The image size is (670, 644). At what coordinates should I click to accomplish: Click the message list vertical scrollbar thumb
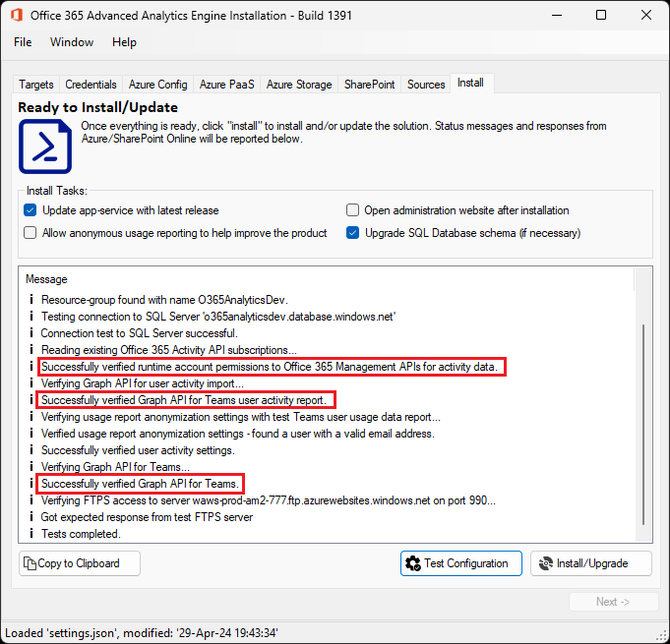(643, 425)
